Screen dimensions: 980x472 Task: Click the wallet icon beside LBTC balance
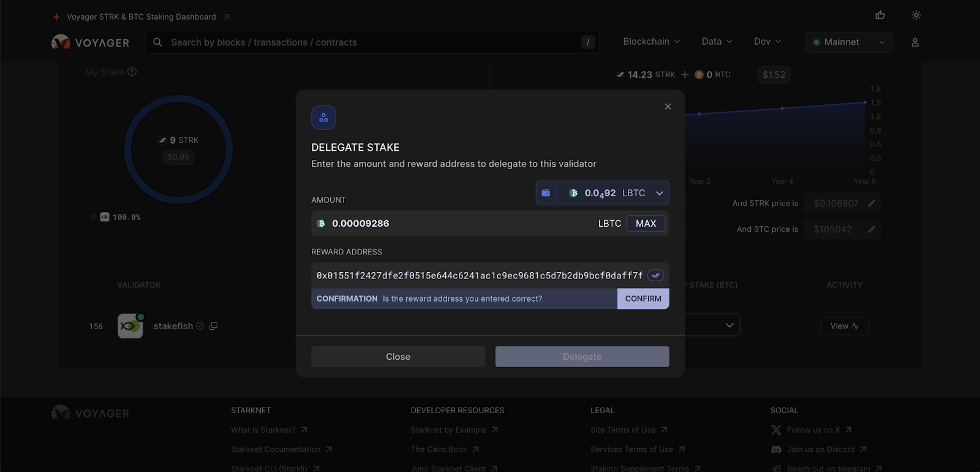point(546,193)
